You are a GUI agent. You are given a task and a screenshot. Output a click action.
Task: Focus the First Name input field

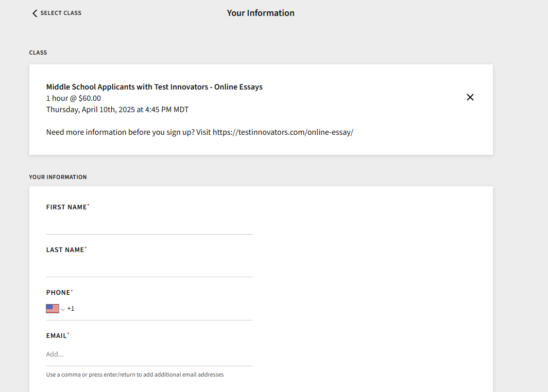point(149,225)
